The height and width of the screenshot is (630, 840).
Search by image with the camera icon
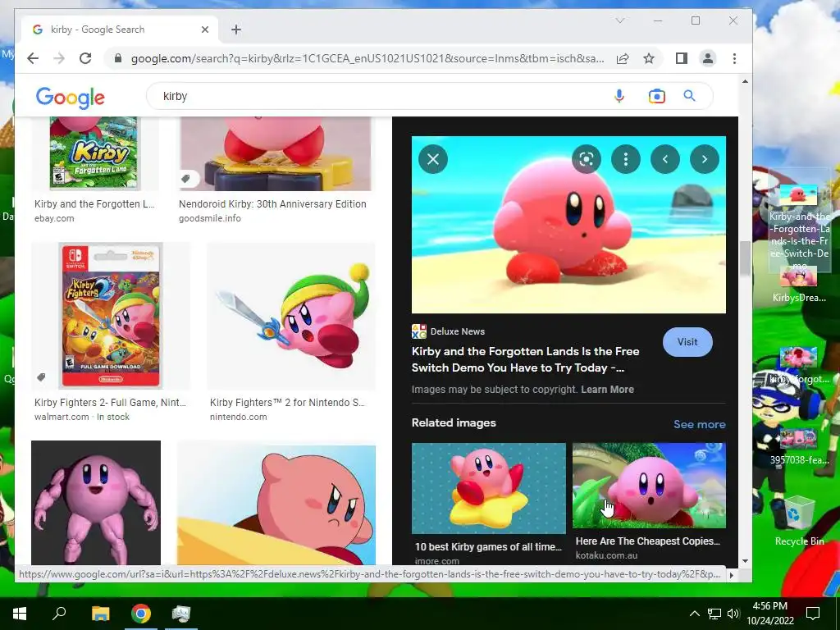[657, 96]
